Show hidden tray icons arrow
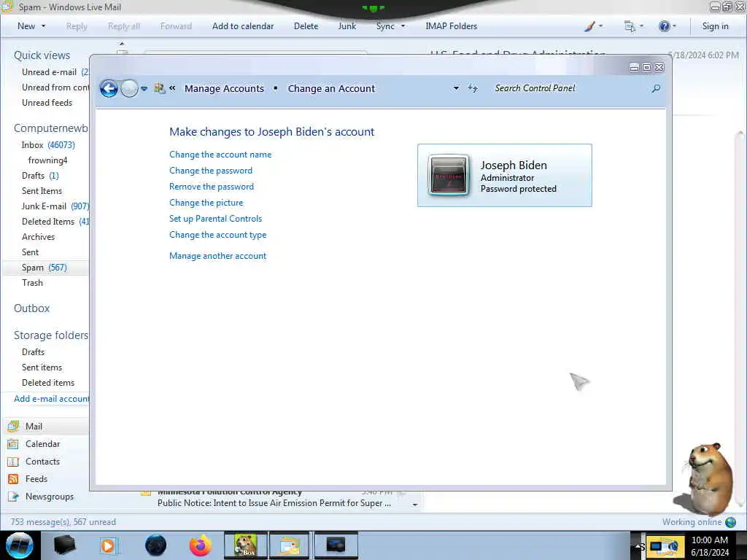The image size is (747, 560). point(638,547)
